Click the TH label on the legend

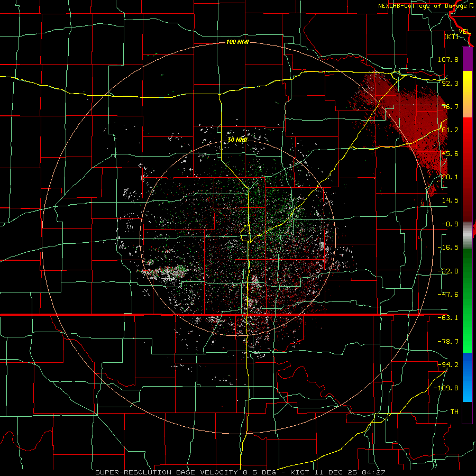454,412
